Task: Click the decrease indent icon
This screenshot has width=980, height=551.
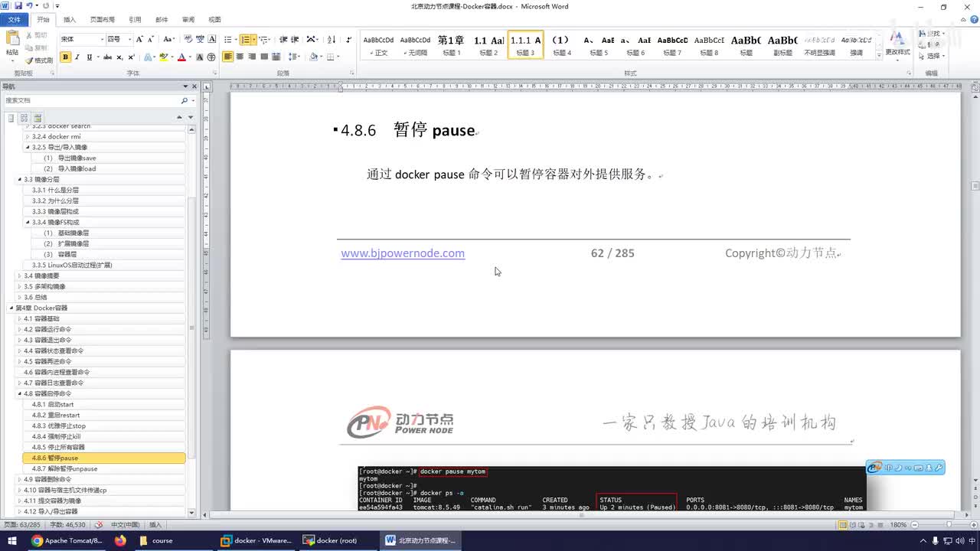Action: coord(283,39)
